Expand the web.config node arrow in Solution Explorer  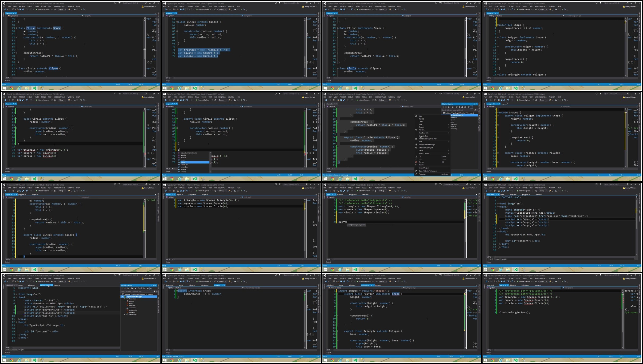[124, 314]
